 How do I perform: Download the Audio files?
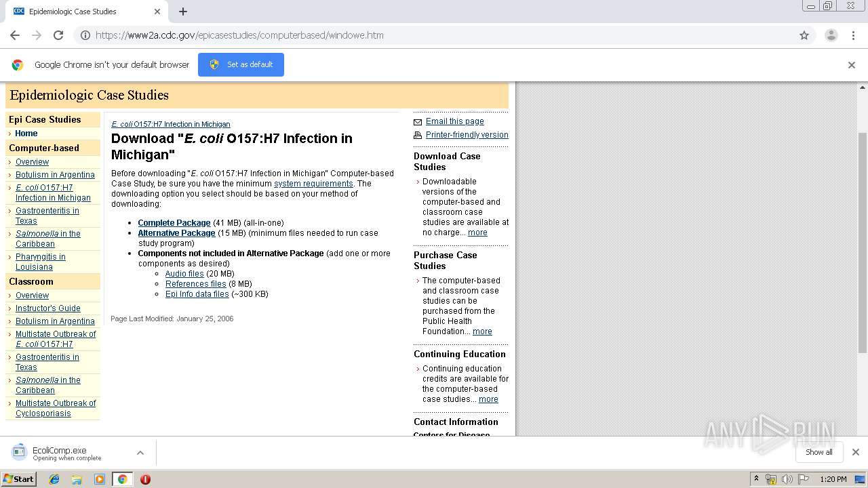184,274
